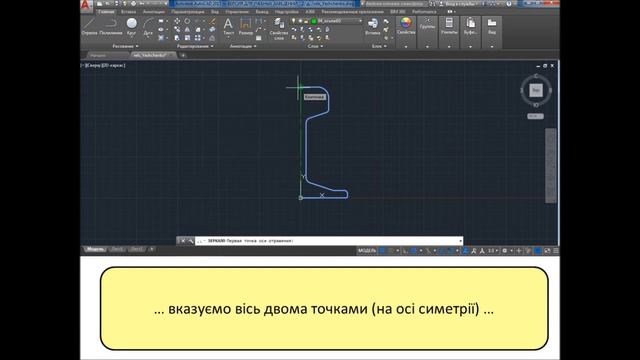Viewport: 640px width, 360px height.
Task: Expand the Modify (Редактирование) panel
Action: (x=195, y=46)
